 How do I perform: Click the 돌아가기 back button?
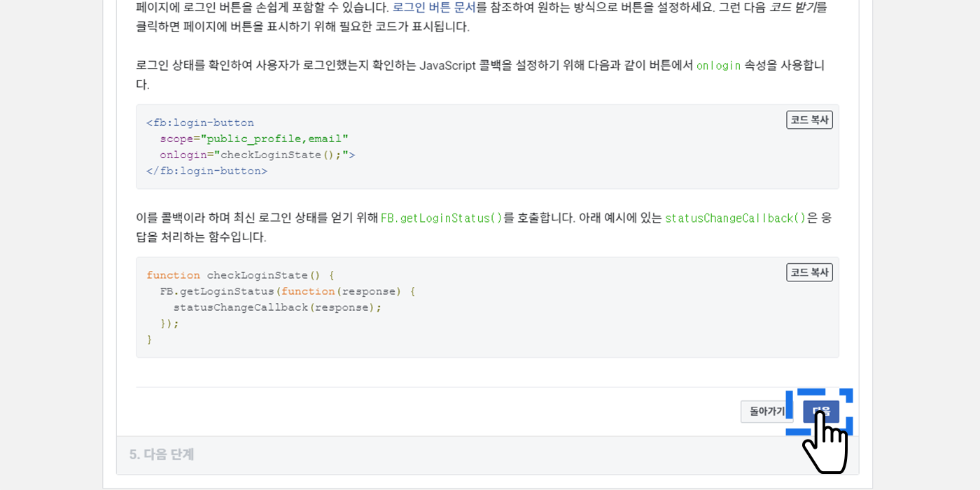tap(766, 412)
